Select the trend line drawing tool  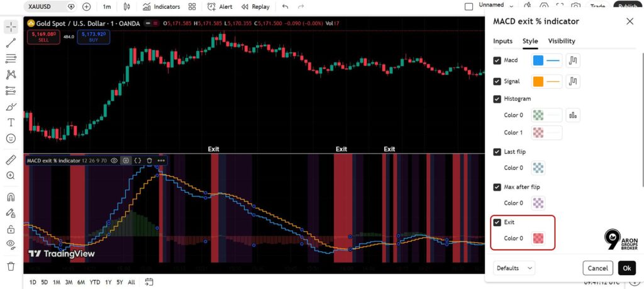pyautogui.click(x=11, y=43)
